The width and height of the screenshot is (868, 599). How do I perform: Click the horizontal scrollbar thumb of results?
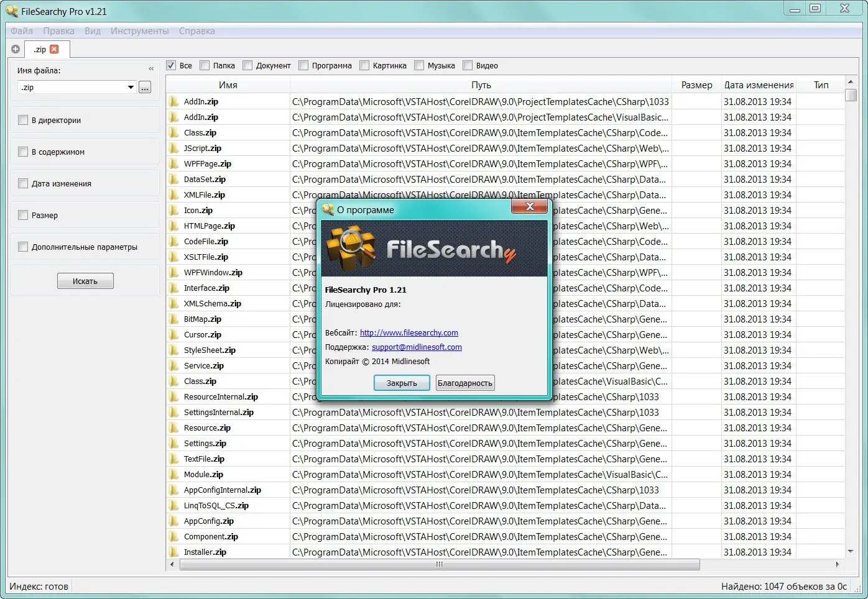tap(440, 564)
